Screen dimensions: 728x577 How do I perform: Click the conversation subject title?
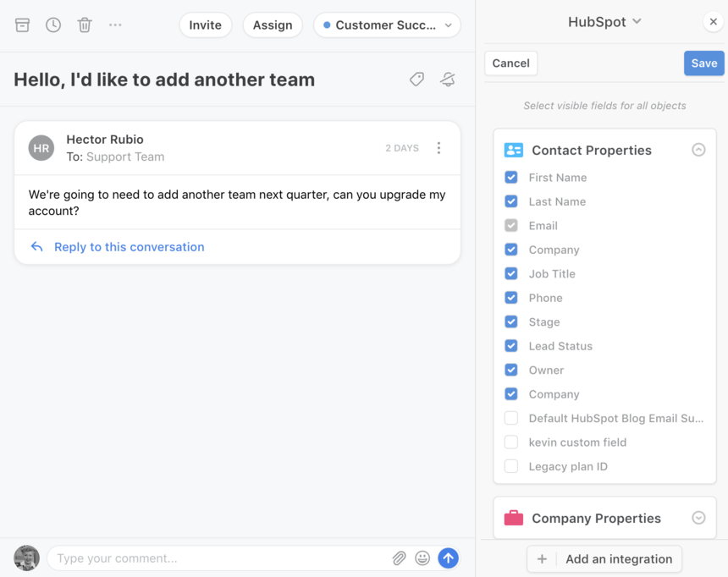pyautogui.click(x=164, y=80)
